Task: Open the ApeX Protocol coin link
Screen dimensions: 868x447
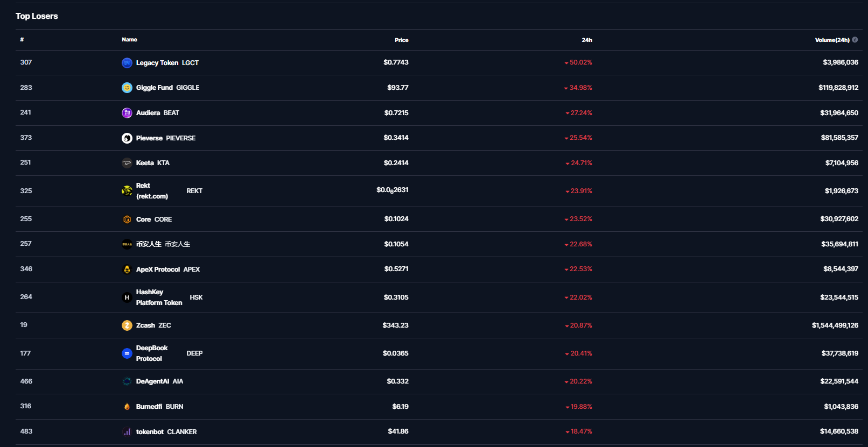Action: pyautogui.click(x=158, y=269)
